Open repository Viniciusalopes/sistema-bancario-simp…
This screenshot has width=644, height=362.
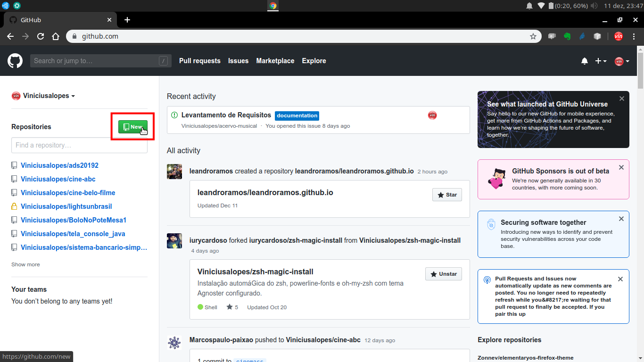pyautogui.click(x=84, y=247)
